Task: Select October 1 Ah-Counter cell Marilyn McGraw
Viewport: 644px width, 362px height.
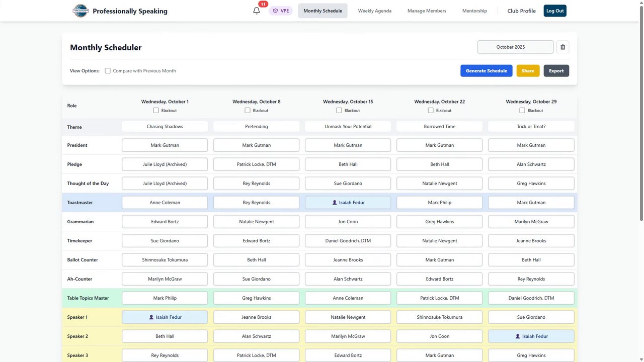Action: point(165,279)
